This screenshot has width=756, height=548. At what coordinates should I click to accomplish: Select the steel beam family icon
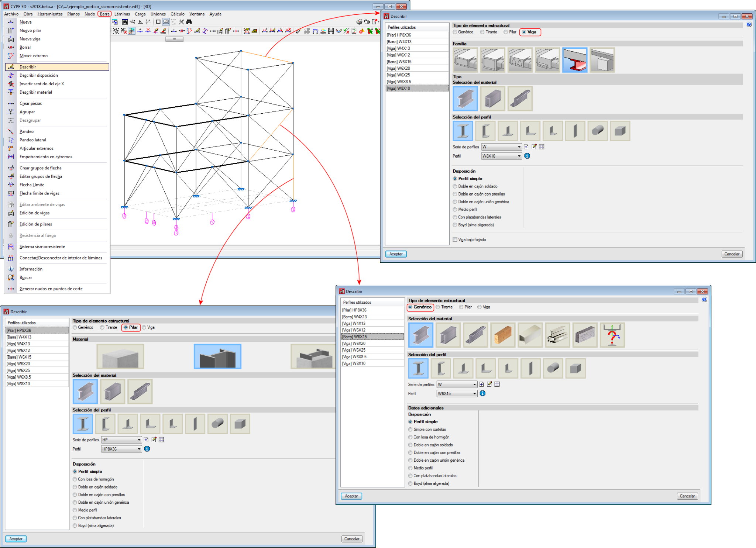coord(574,60)
